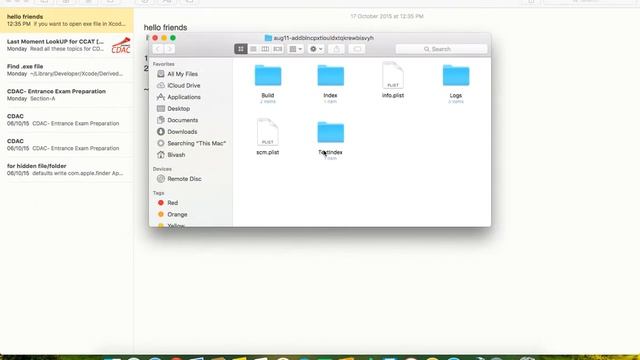
Task: Open the 'for hidden file/folder' note
Action: [x=67, y=169]
